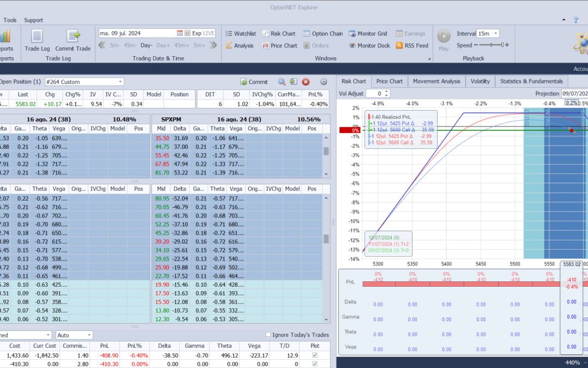Switch to the Price Chart tab
The width and height of the screenshot is (588, 368).
pyautogui.click(x=389, y=81)
